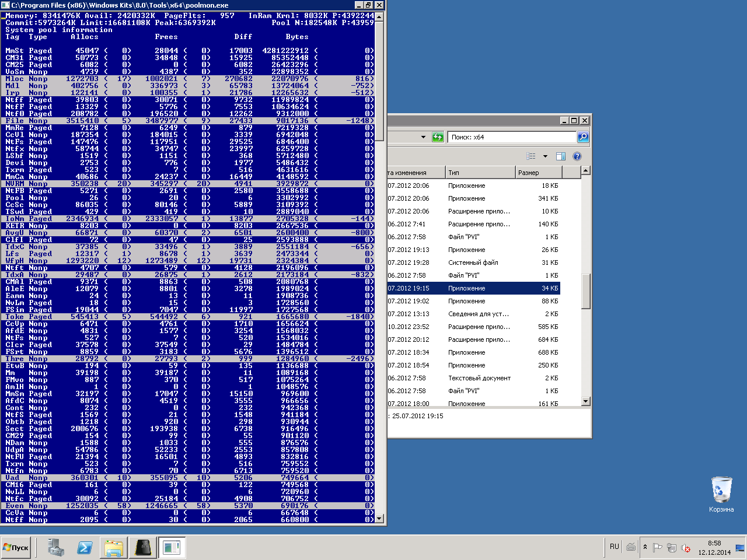Screen dimensions: 747x560
Task: Switch to the Explorer folder taskbar button
Action: [114, 548]
